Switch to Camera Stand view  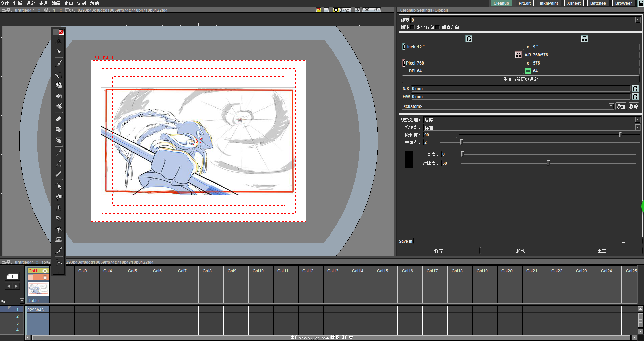(336, 10)
